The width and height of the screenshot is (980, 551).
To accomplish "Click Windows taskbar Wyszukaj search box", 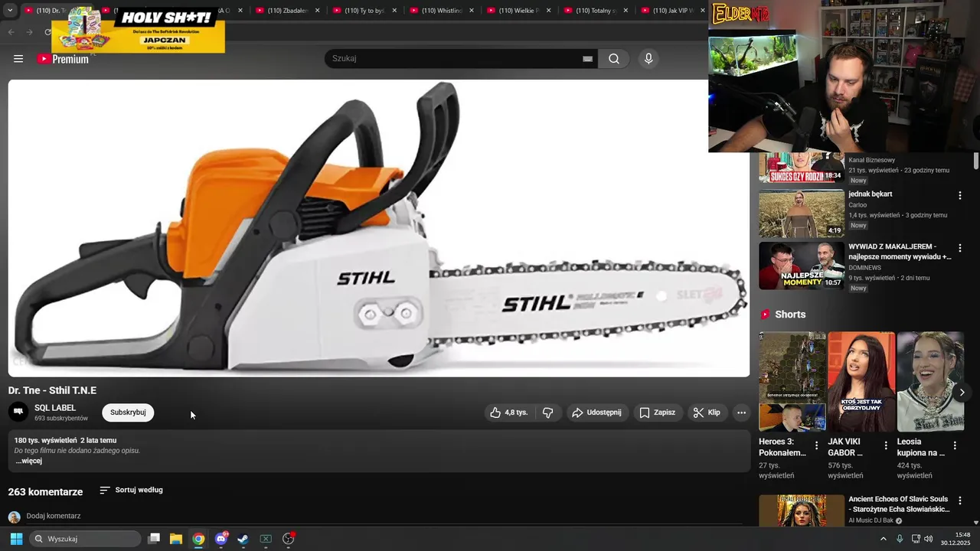I will point(85,539).
